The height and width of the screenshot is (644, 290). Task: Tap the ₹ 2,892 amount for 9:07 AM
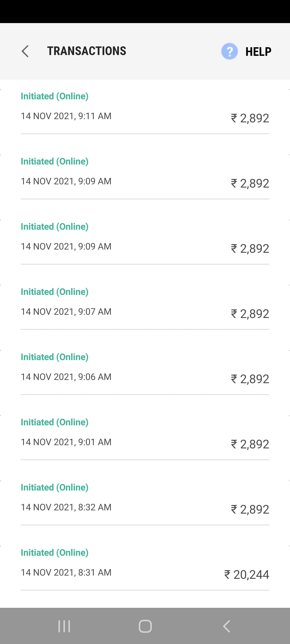pos(250,314)
